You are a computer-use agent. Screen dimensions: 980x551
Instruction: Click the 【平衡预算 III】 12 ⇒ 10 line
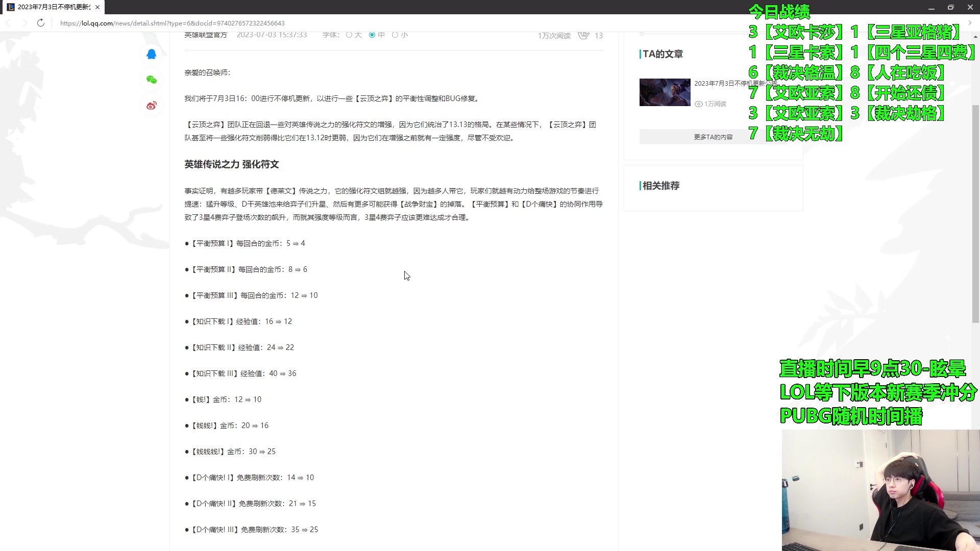[x=251, y=295]
